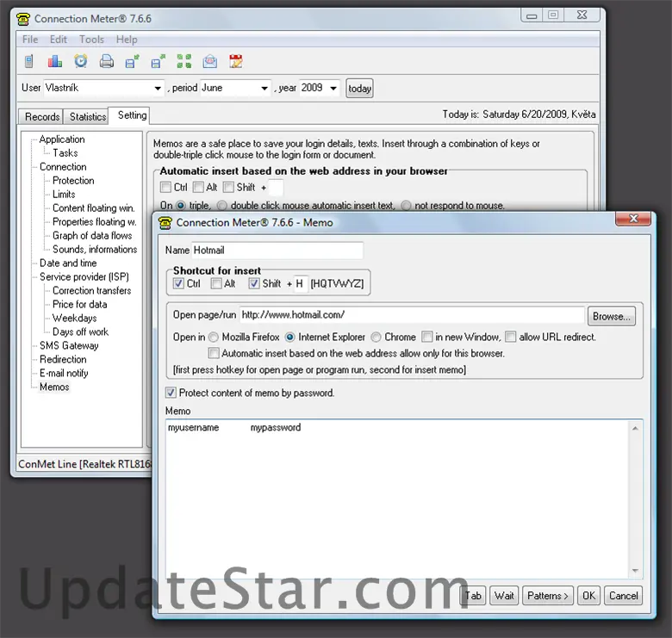Check the in new Window checkbox
The width and height of the screenshot is (672, 638).
tap(426, 337)
